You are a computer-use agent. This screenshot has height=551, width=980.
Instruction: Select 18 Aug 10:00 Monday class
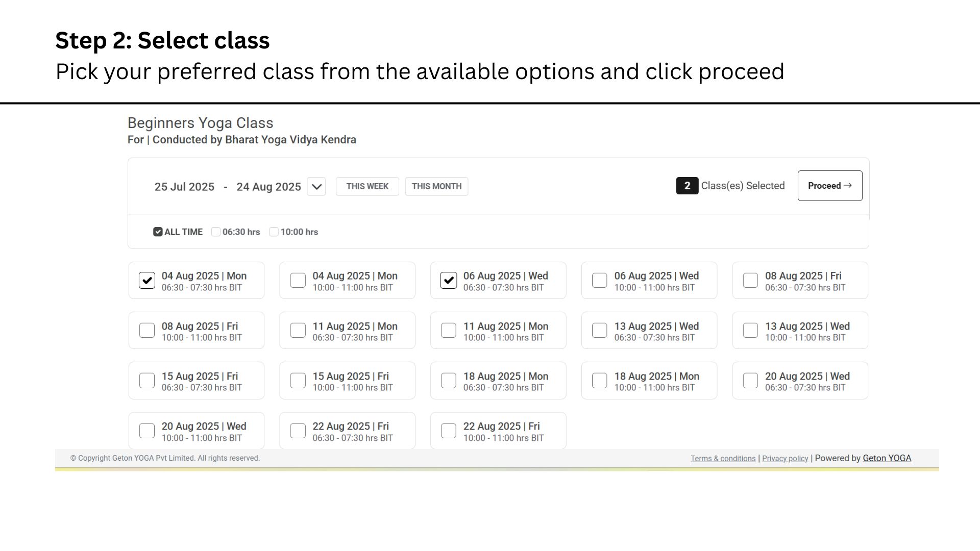click(599, 381)
